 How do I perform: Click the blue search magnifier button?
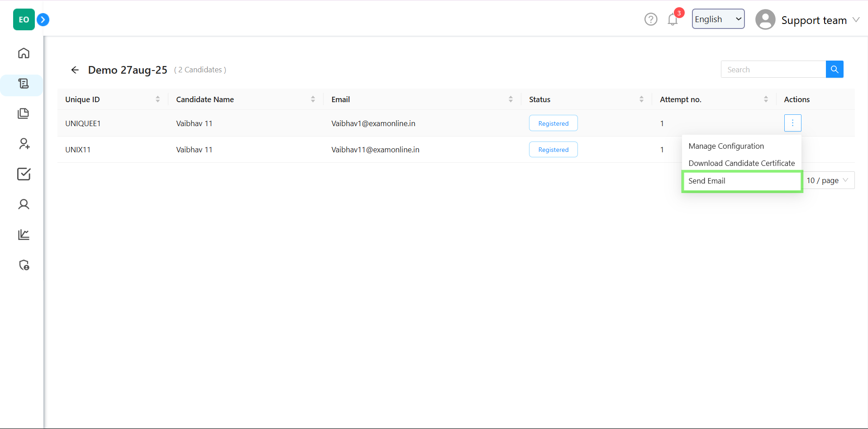pos(834,69)
